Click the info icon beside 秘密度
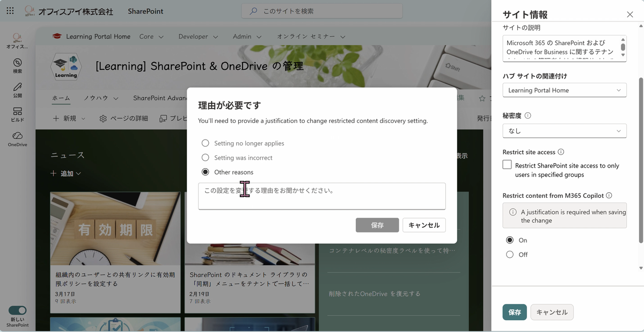 [528, 116]
